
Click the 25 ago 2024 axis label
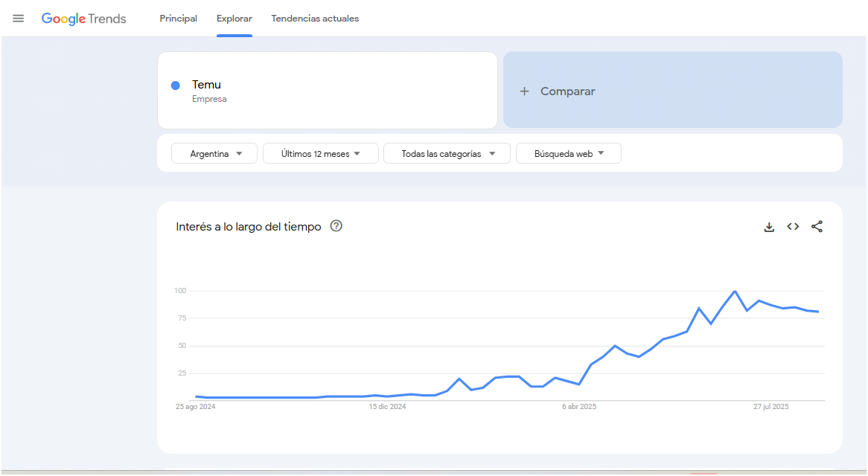[195, 406]
